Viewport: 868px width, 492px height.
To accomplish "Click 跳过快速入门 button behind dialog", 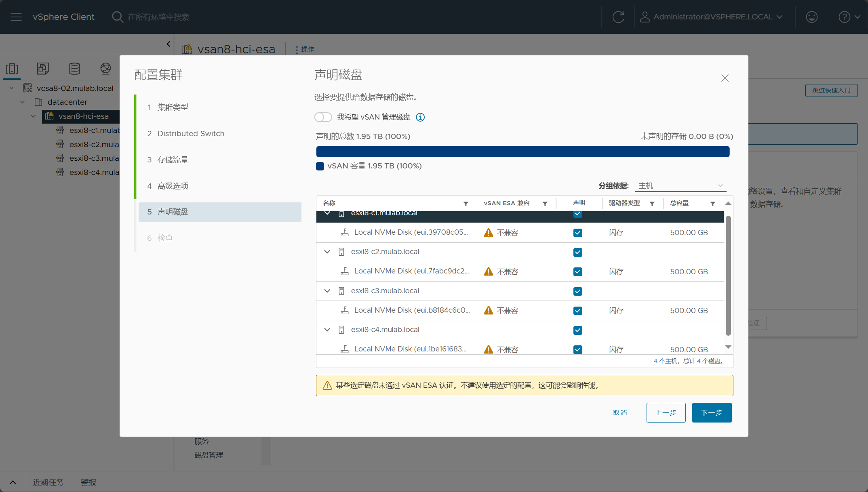I will coord(831,90).
